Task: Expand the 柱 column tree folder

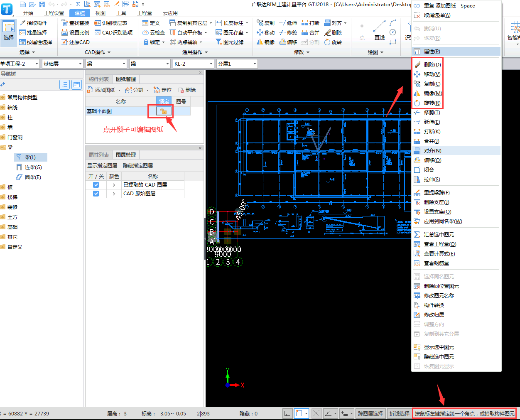Action: [3, 118]
